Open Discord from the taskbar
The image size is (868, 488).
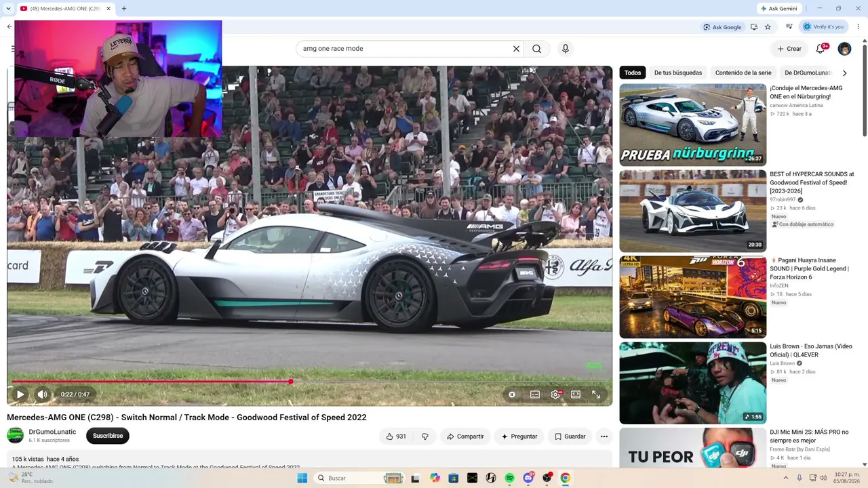click(x=528, y=478)
